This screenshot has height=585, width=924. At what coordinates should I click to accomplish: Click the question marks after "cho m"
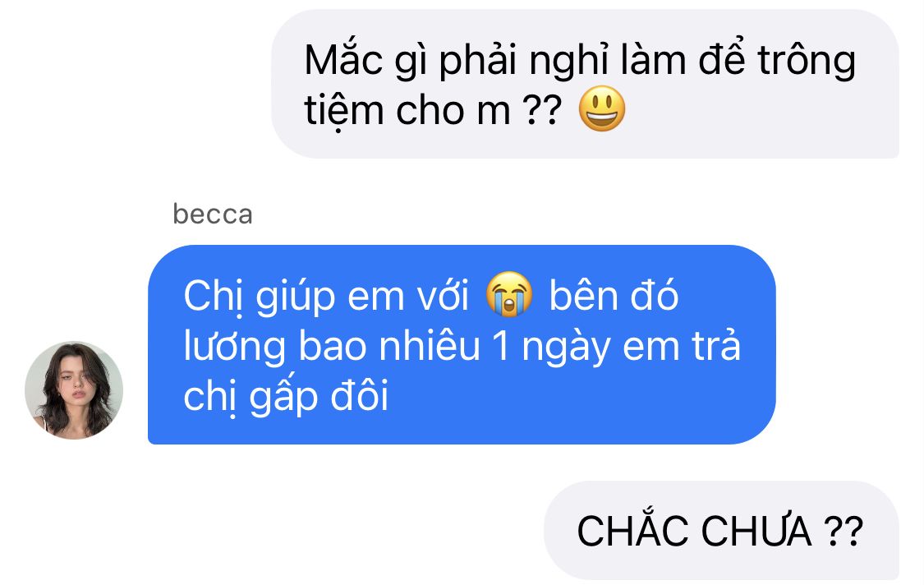[x=542, y=110]
